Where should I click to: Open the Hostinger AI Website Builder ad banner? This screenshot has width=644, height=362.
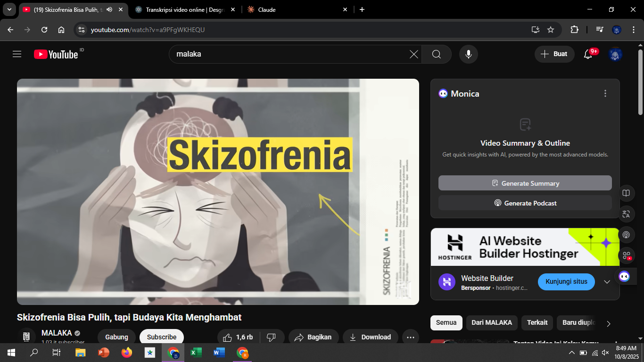tap(525, 247)
